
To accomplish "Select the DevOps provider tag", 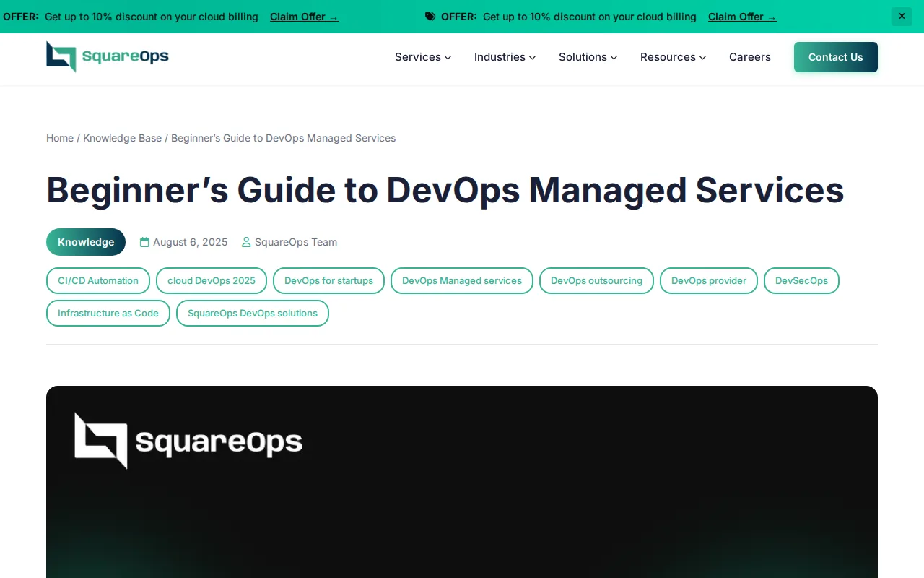I will click(709, 281).
